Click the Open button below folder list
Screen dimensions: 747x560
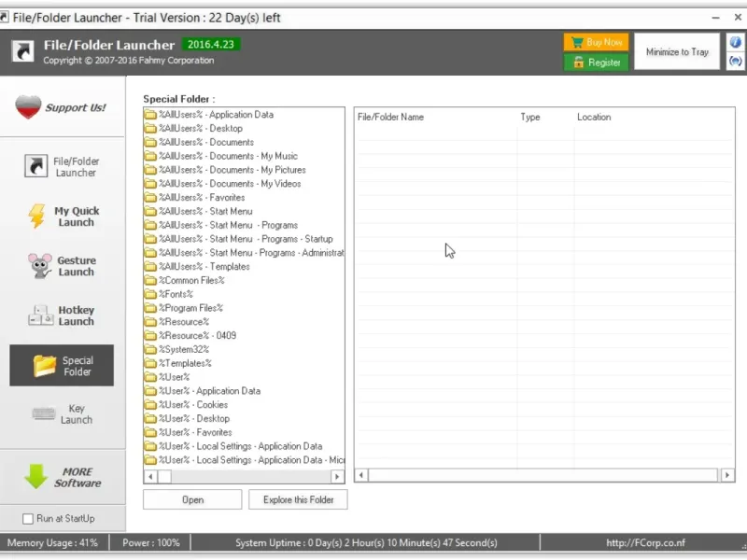click(192, 500)
